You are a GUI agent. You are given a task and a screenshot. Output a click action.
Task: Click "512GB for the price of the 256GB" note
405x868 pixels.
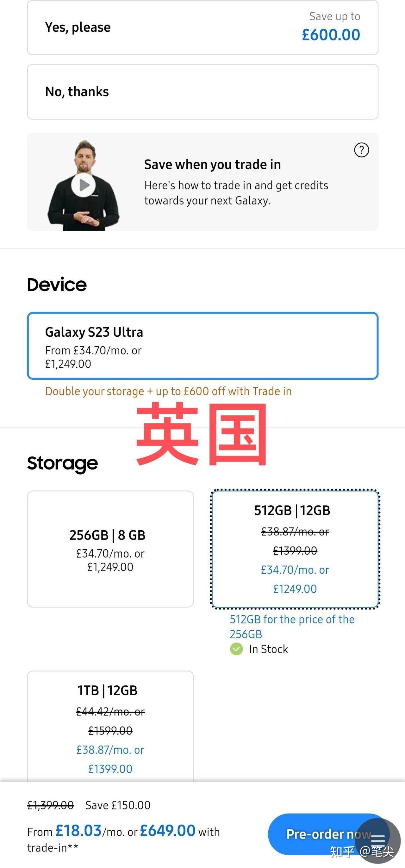coord(292,627)
